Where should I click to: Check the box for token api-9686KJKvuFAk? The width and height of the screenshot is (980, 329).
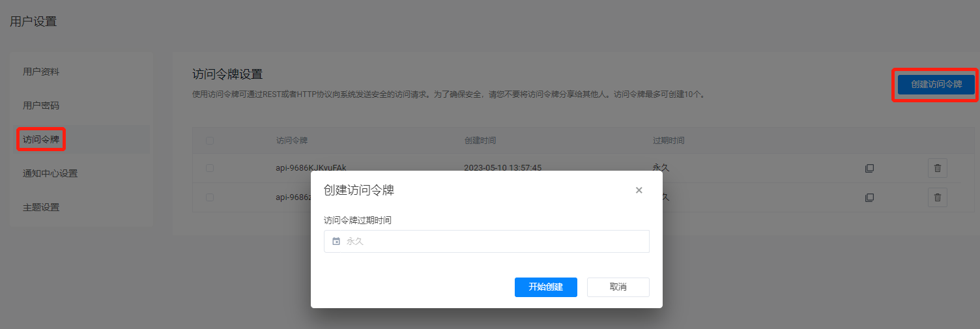209,168
